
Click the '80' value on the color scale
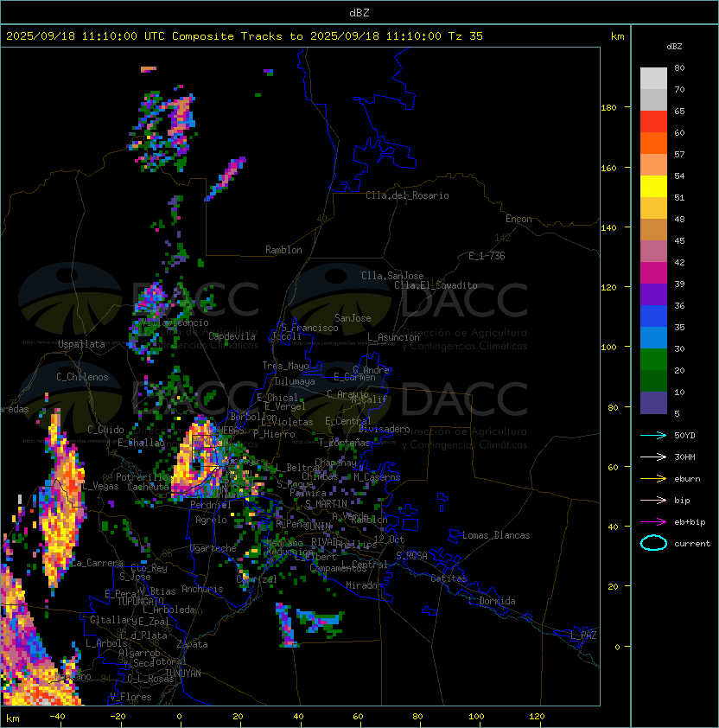point(679,67)
